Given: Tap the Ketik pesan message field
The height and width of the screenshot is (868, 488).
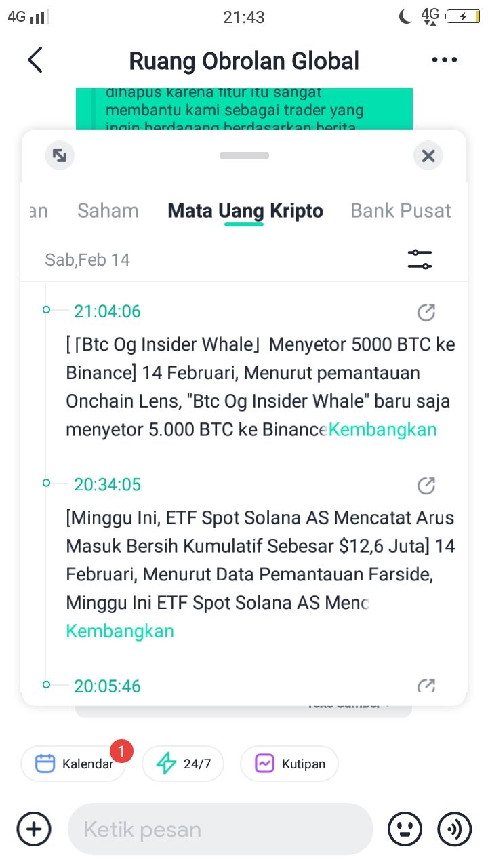Looking at the screenshot, I should [220, 829].
